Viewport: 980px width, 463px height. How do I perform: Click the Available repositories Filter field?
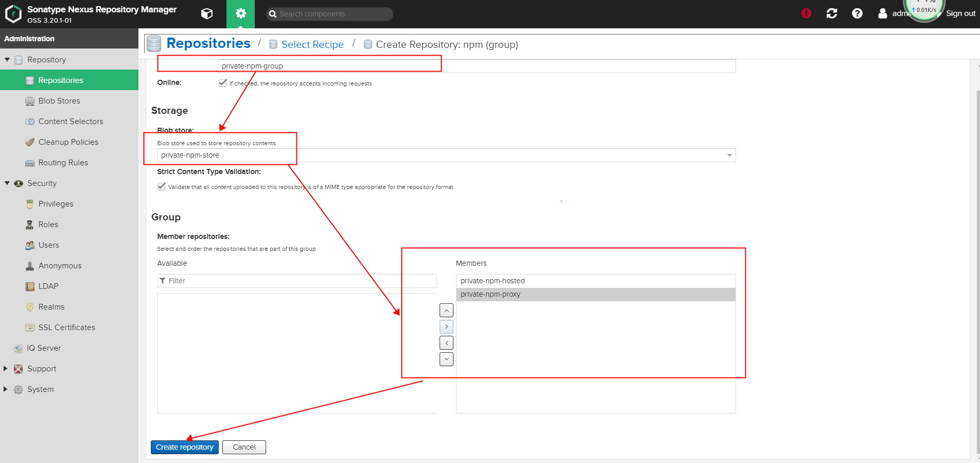coord(297,281)
